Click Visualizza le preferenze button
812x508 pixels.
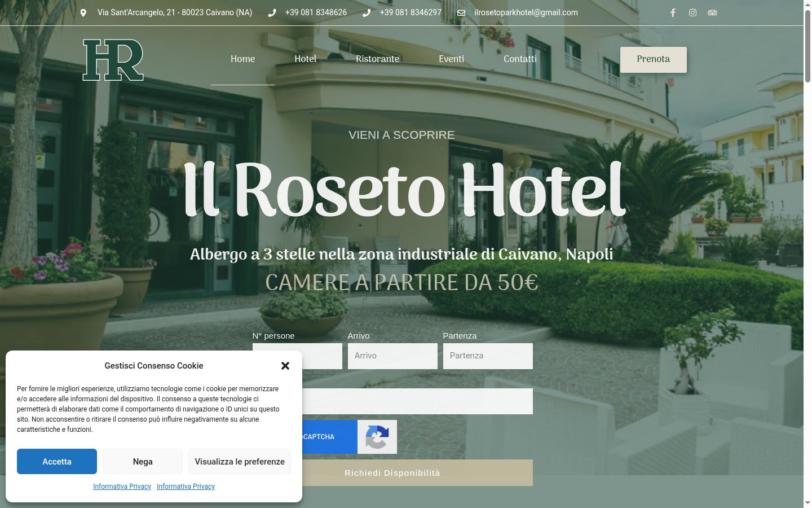(x=240, y=462)
